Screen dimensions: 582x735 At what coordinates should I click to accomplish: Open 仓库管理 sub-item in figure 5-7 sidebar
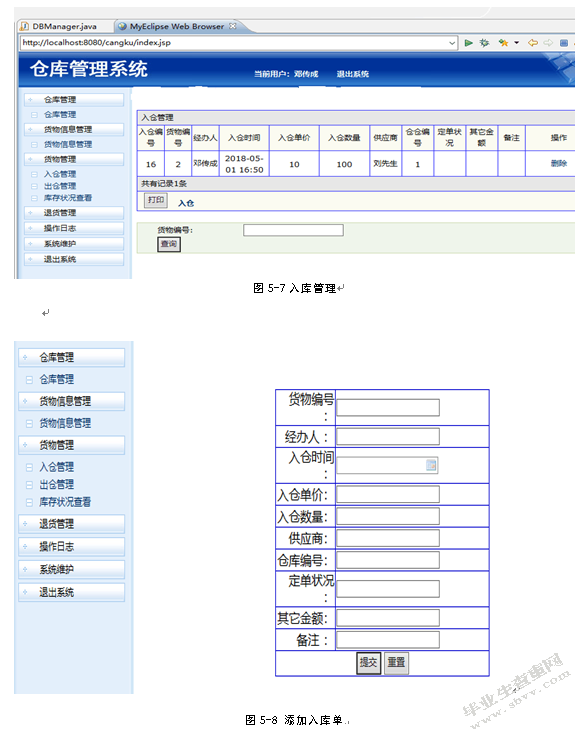pos(60,114)
